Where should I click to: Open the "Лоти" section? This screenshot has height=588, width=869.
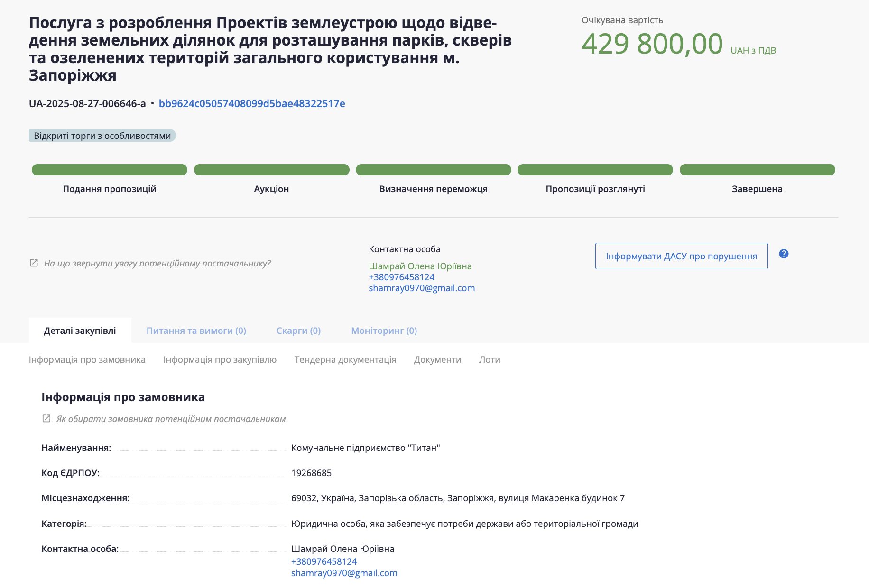tap(490, 359)
